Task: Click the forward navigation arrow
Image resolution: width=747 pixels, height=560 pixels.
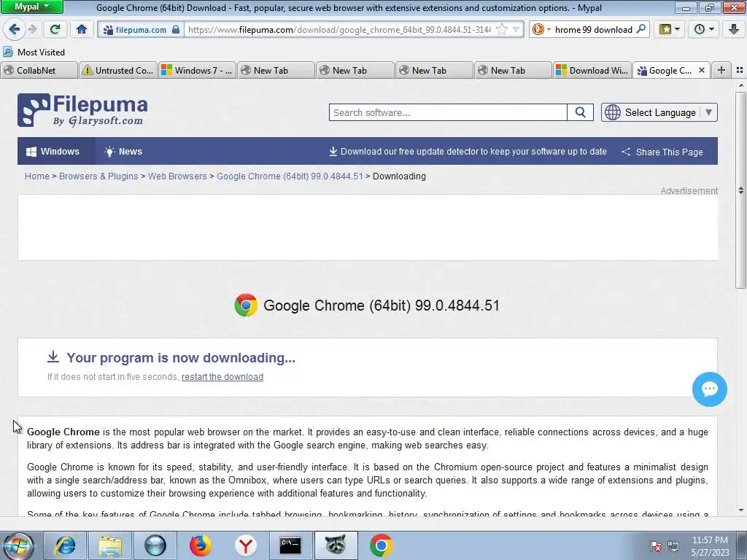Action: [x=32, y=29]
